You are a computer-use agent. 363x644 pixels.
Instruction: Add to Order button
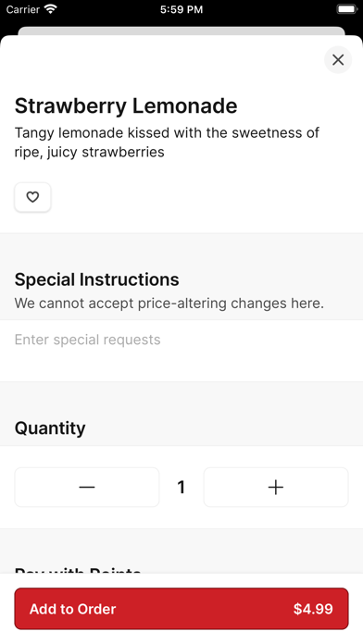tap(181, 609)
